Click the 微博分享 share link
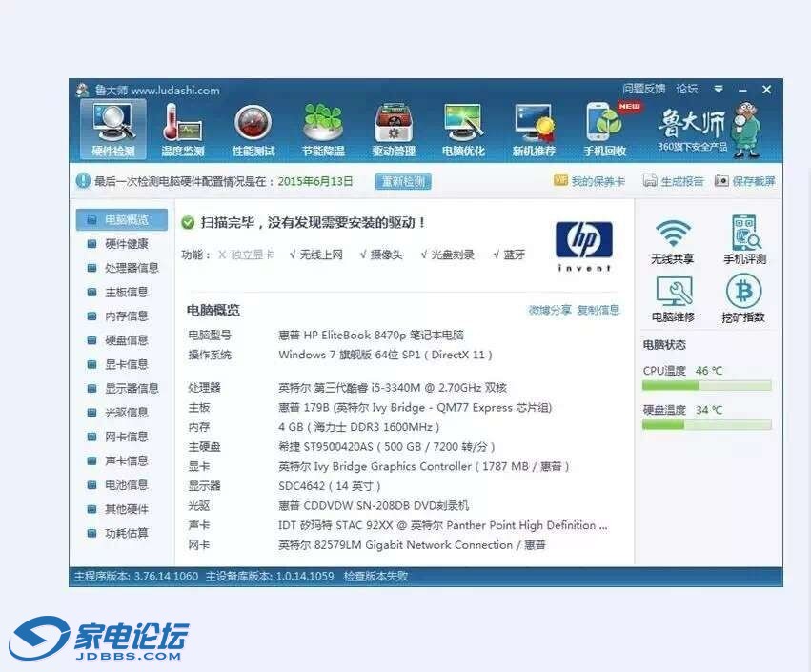Screen dimensions: 811x672 (x=550, y=310)
